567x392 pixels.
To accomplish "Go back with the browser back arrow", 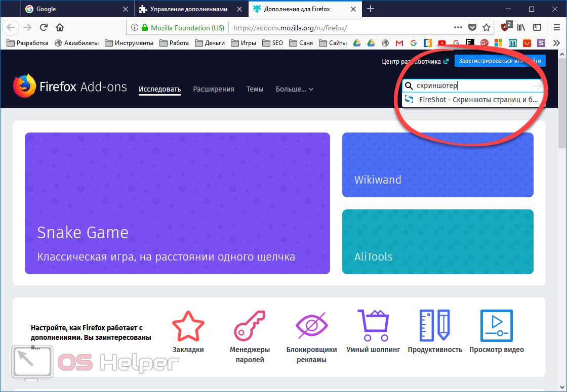I will pos(11,27).
